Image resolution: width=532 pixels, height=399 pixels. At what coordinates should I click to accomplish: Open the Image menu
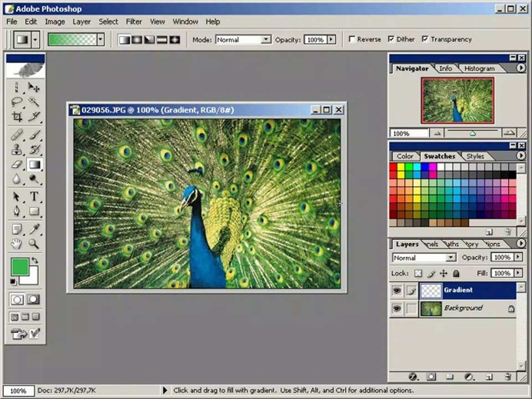tap(55, 22)
